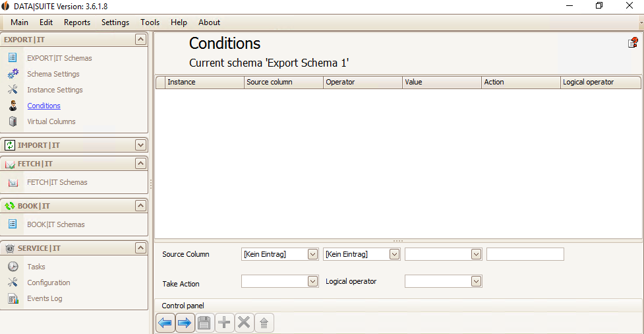This screenshot has height=334, width=644.
Task: Open the Edit menu
Action: coord(46,22)
